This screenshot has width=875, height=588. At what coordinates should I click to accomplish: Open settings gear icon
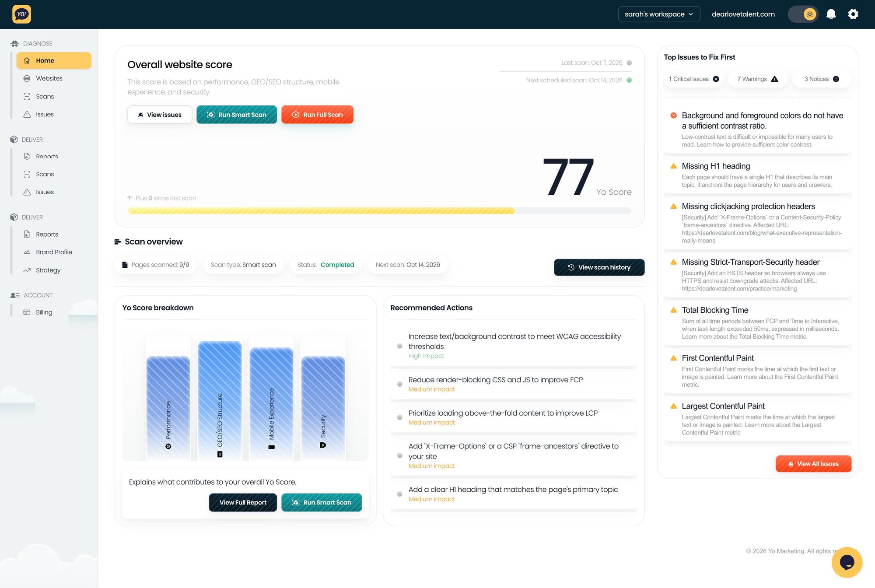pyautogui.click(x=853, y=14)
